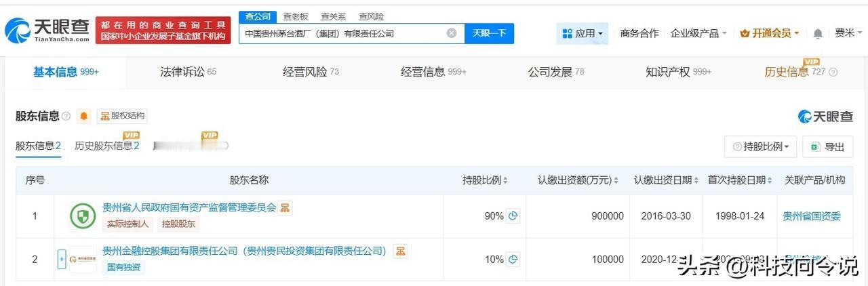Open user 费米 account dropdown
868x286 pixels.
pos(848,33)
